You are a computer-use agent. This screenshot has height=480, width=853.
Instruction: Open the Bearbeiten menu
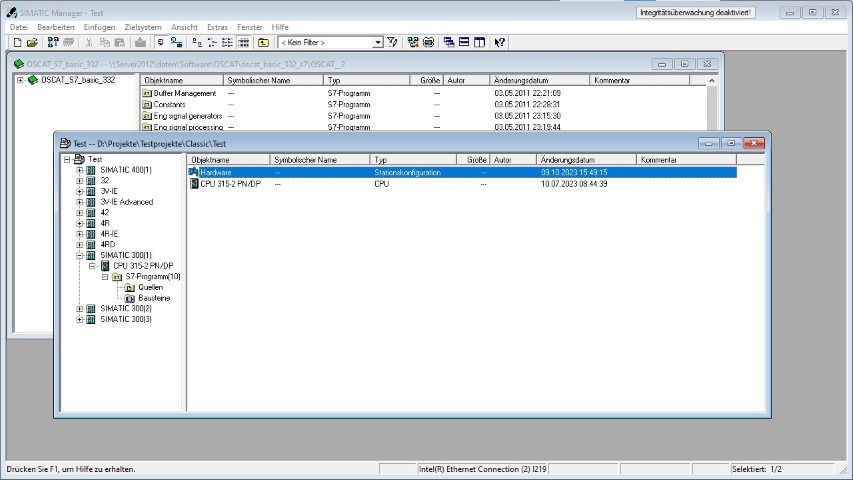point(55,27)
